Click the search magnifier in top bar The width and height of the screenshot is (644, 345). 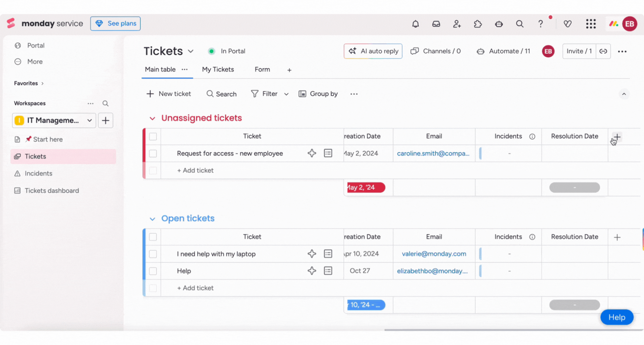pos(520,24)
